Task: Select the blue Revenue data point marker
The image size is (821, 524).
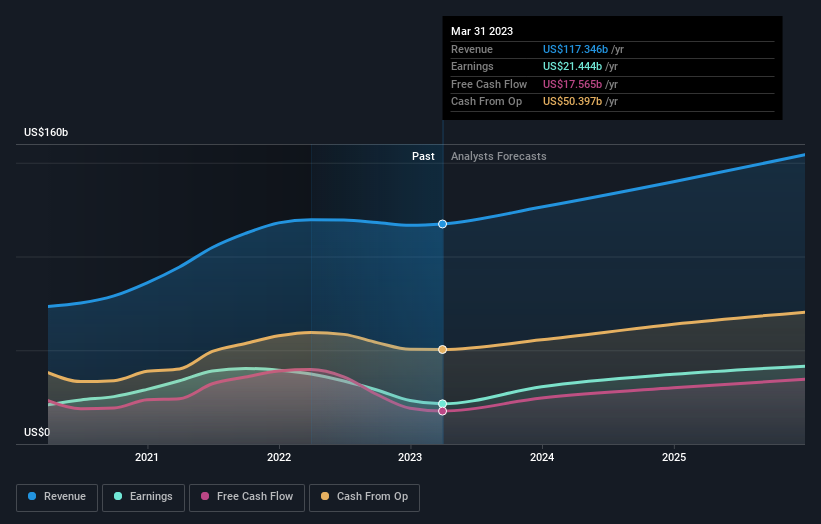Action: 442,224
